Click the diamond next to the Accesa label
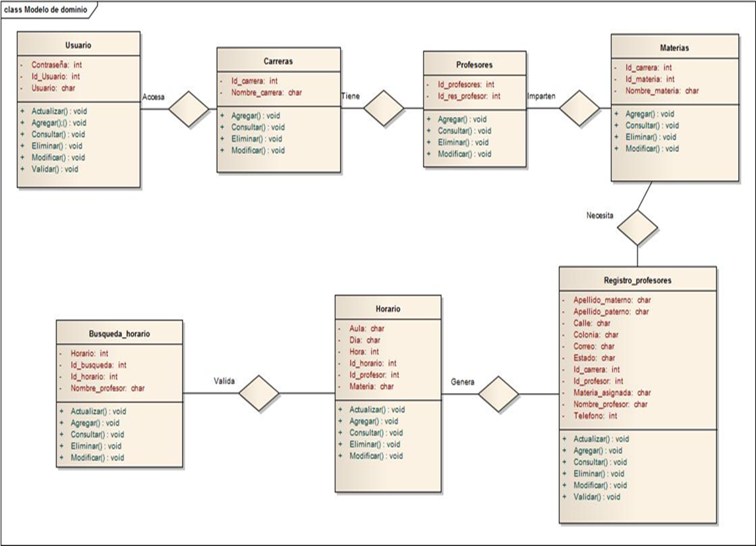The height and width of the screenshot is (546, 756). pos(189,109)
